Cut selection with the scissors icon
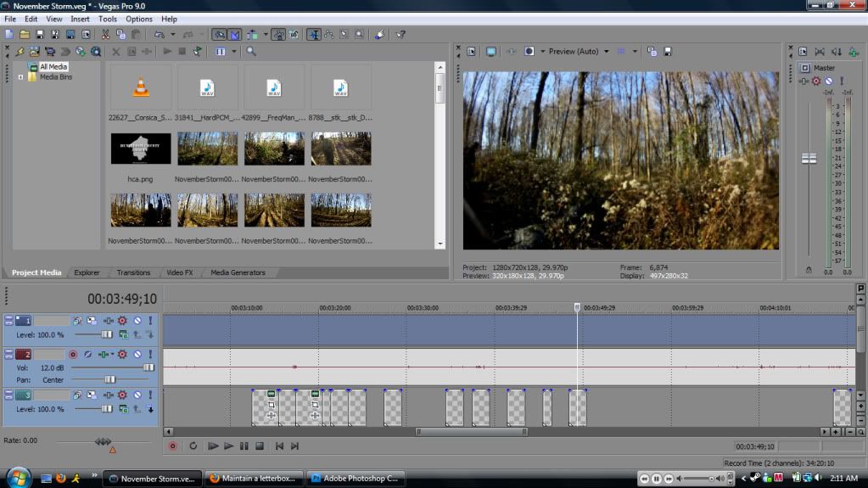The height and width of the screenshot is (488, 868). (105, 34)
